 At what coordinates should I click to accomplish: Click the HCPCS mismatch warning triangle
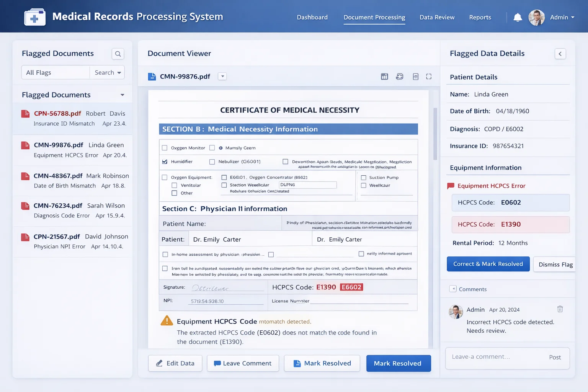pos(167,321)
